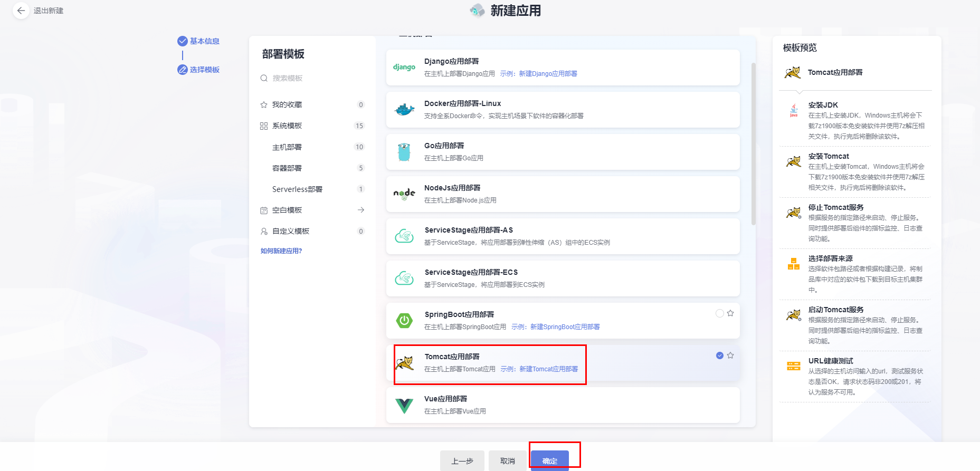
Task: Click the 停止Tomcat服务 step title
Action: tap(836, 207)
